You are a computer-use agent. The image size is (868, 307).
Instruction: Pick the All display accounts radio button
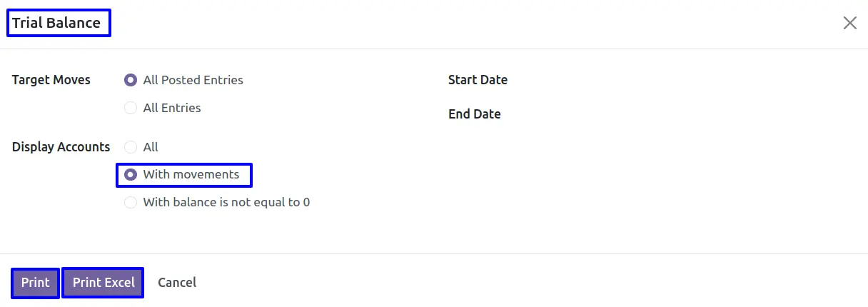[131, 147]
